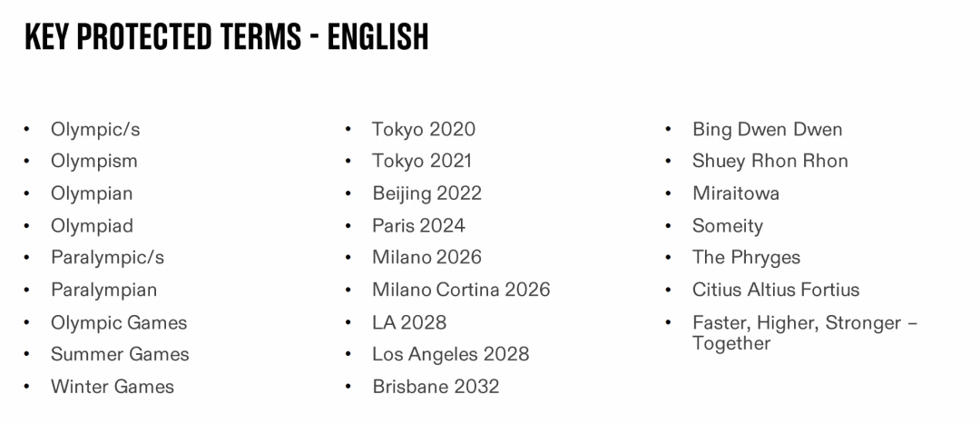Click the Paris 2024 list item
The image size is (980, 424).
[418, 225]
